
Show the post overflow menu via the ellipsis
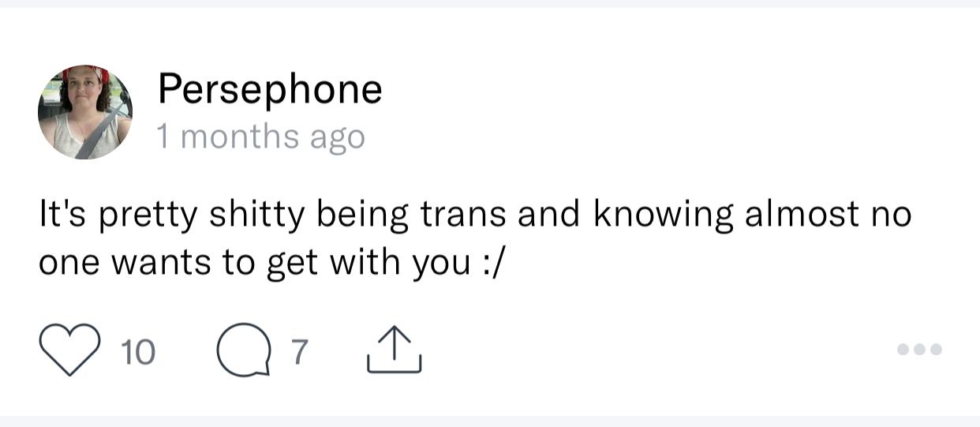[x=919, y=349]
